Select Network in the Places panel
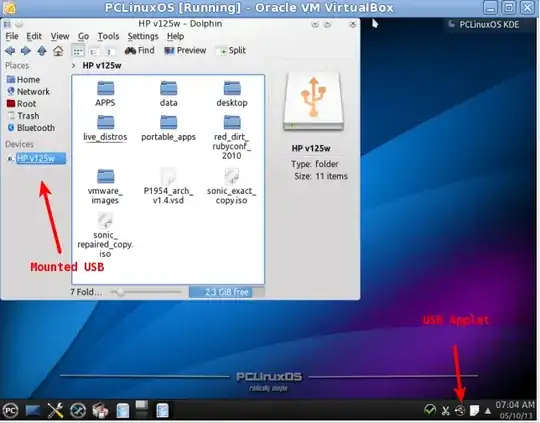540x423 pixels. [29, 92]
